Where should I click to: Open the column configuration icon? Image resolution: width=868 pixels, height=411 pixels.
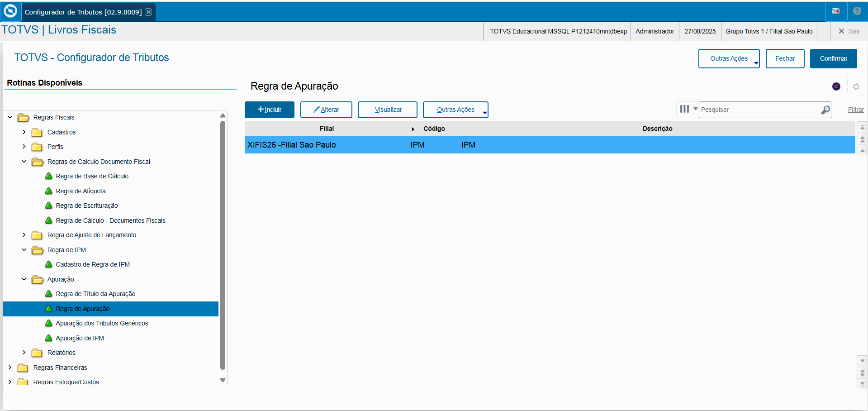[685, 109]
